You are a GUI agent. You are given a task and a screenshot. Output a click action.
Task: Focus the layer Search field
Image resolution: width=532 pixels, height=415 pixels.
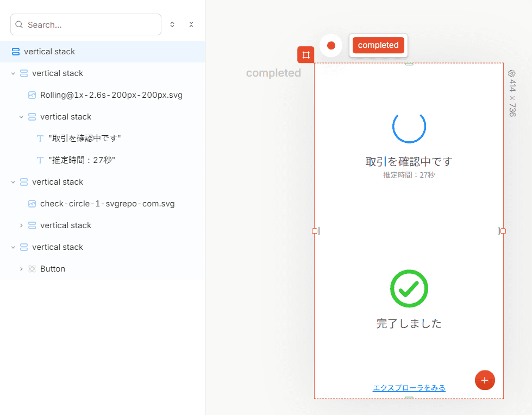[86, 24]
